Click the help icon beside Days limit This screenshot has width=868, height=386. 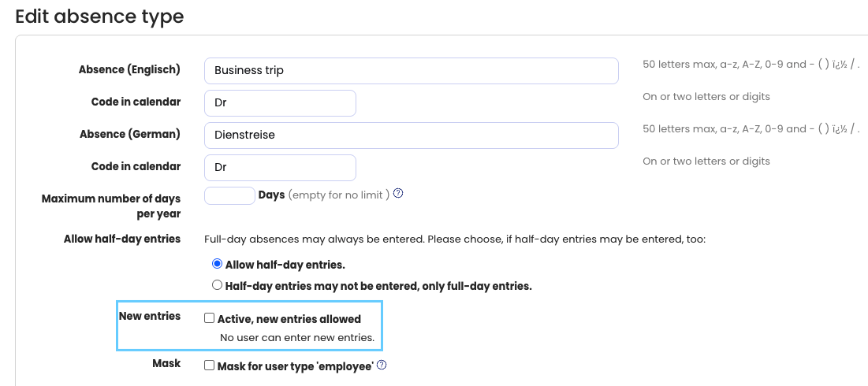(398, 193)
